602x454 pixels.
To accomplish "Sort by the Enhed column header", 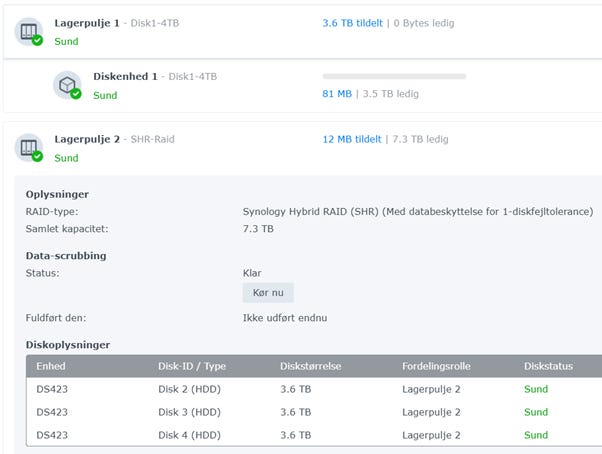I will [51, 367].
